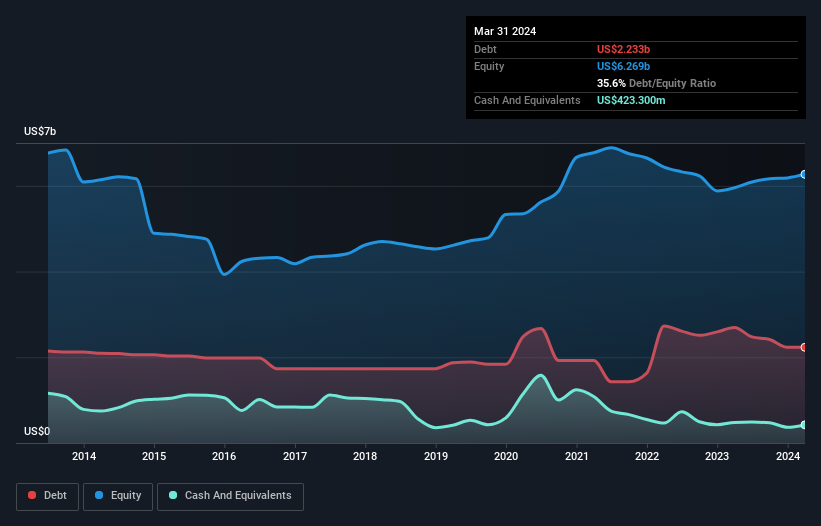
Task: Click the US$2.233b debt value
Action: (x=623, y=49)
